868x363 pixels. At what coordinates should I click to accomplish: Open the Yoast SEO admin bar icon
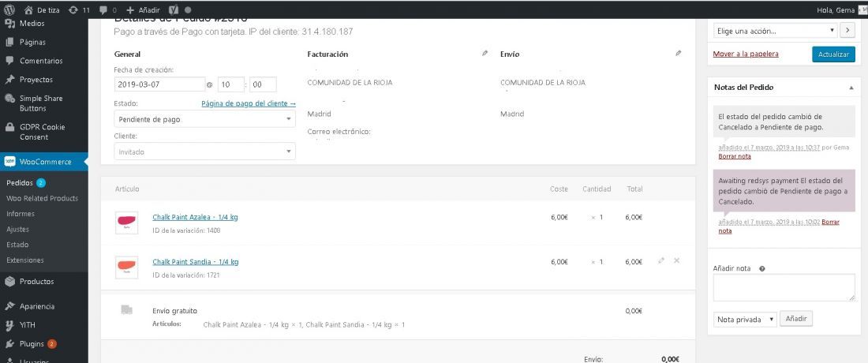(x=174, y=10)
